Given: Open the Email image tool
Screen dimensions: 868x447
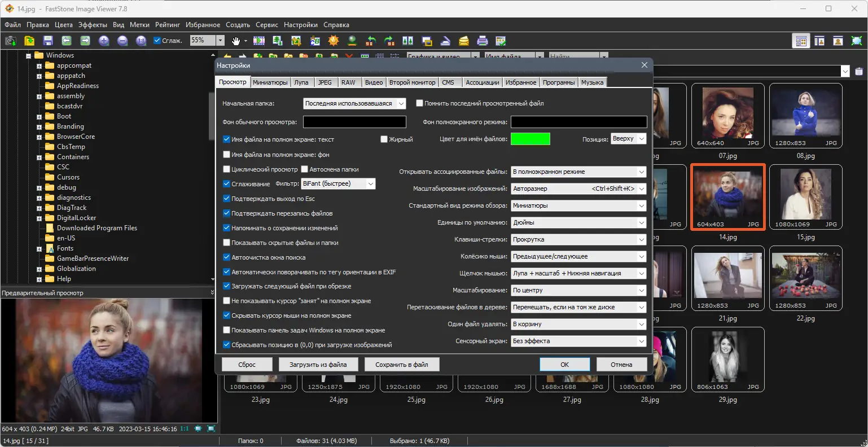Looking at the screenshot, I should [x=464, y=40].
